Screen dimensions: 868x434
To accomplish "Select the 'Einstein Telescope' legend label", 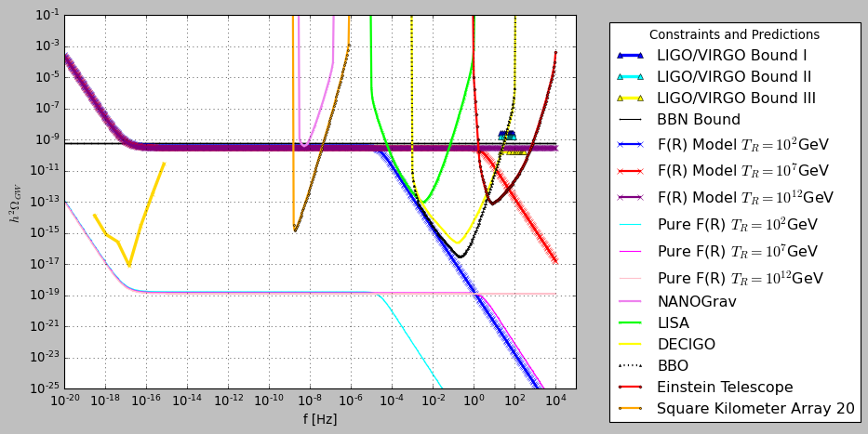I will pos(725,387).
